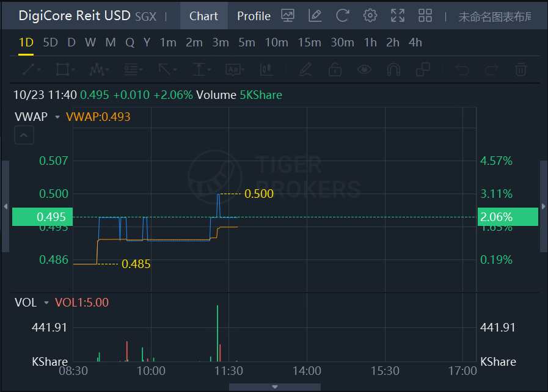
Task: Select the 15m interval
Action: (309, 43)
